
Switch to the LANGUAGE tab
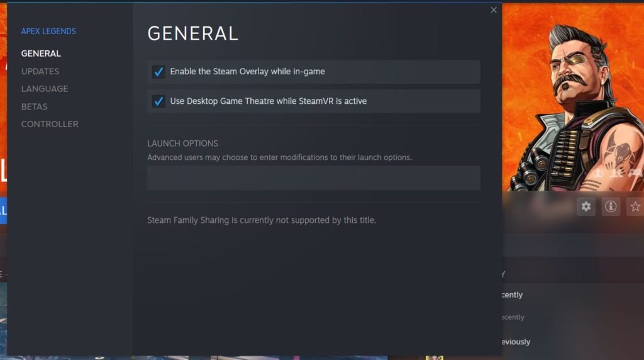coord(45,89)
